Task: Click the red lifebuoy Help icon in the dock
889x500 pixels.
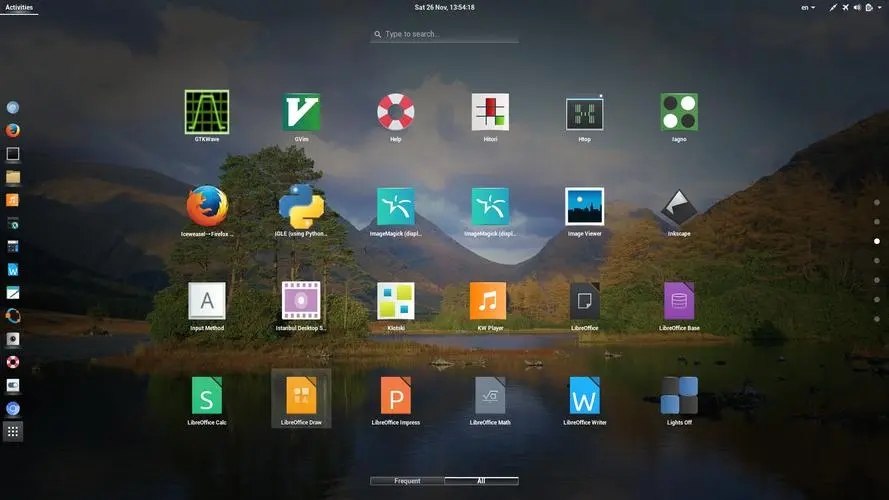Action: 12,362
